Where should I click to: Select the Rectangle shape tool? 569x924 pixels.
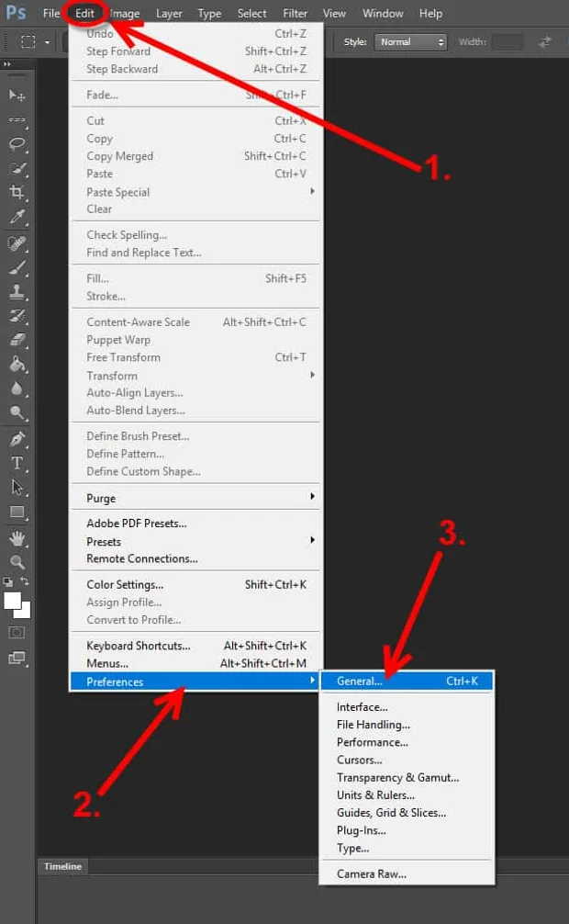(17, 513)
